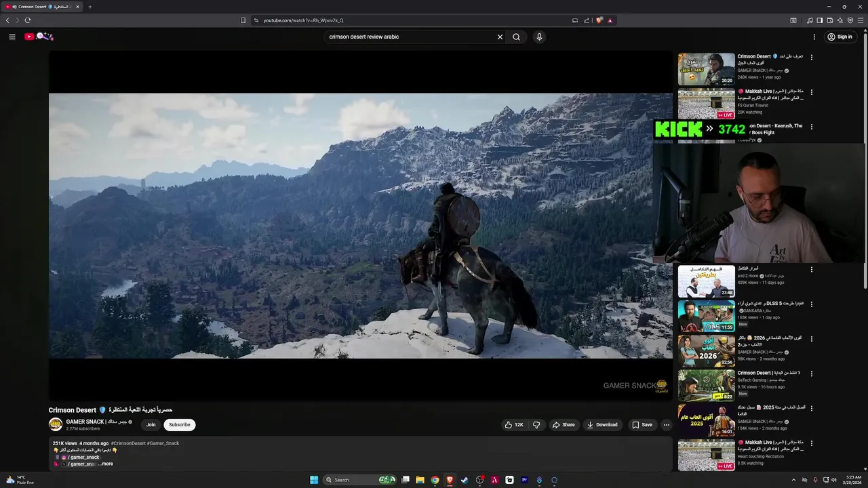Open the media control music note icon

(809, 20)
